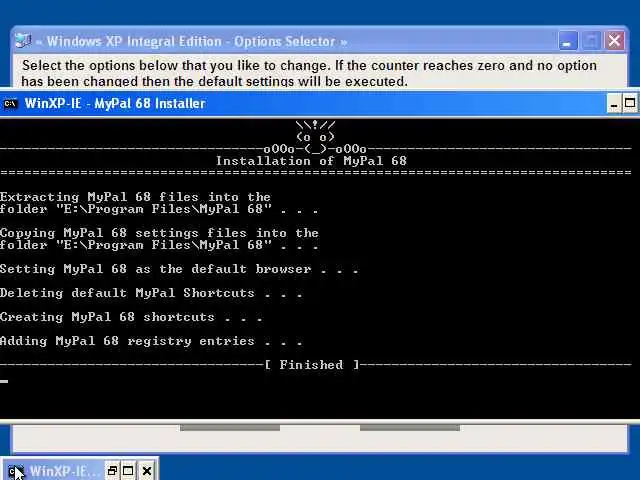Click the left gray bar in Options Selector
Screen dimensions: 640x480
[230, 427]
